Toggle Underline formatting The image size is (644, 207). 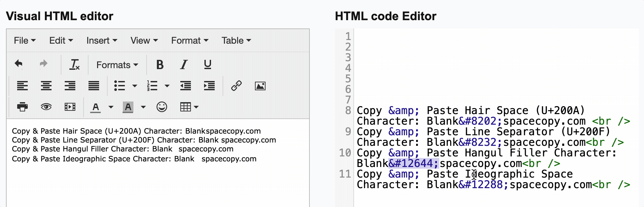click(207, 64)
